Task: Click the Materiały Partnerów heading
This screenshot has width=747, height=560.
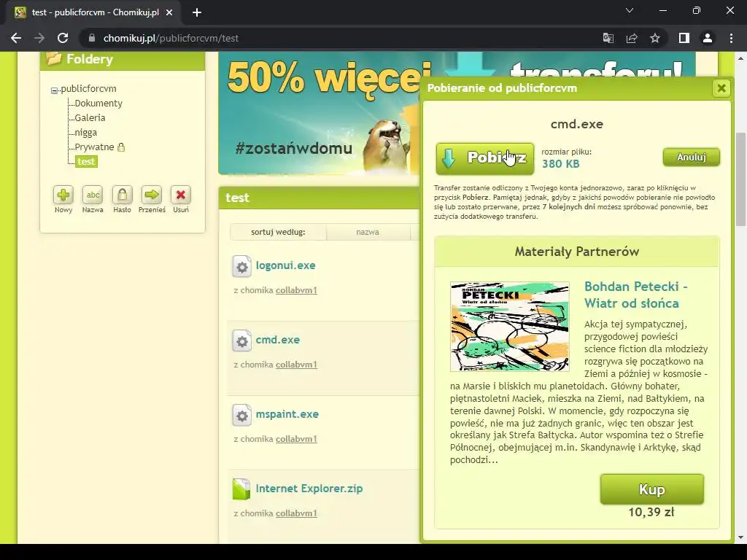Action: pos(577,252)
